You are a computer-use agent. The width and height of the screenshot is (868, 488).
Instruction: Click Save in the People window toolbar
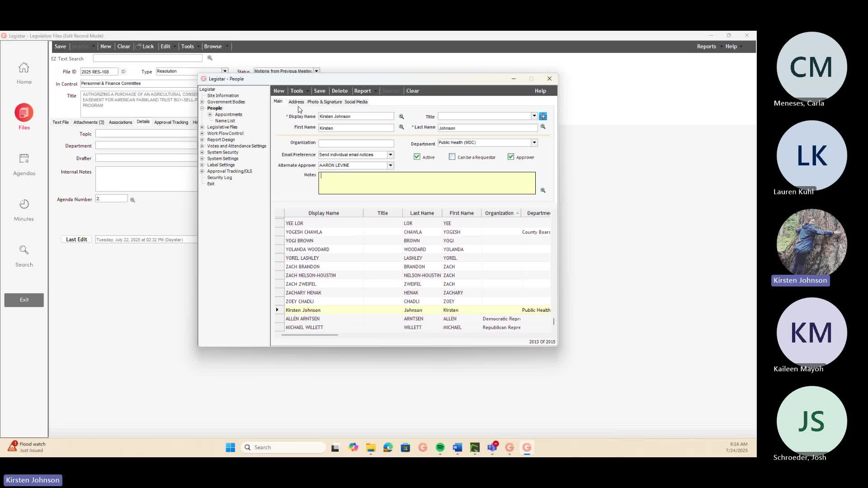click(320, 91)
